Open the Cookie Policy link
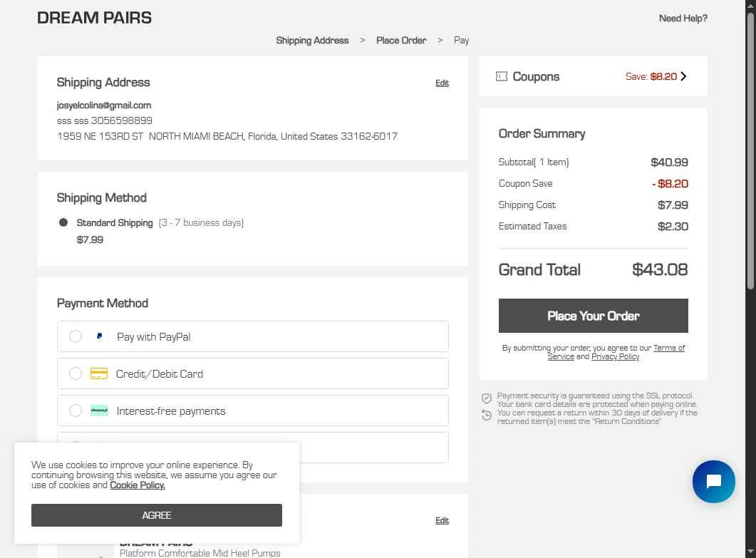The image size is (756, 558). (x=138, y=485)
